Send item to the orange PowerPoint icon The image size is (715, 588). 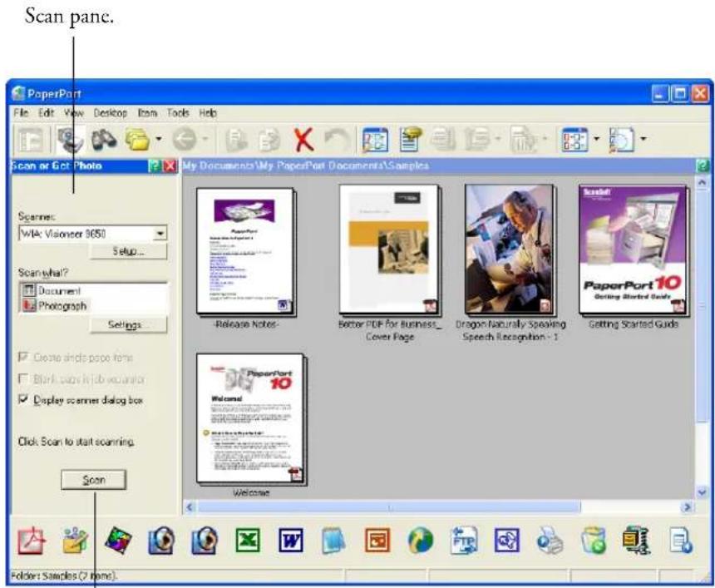(377, 541)
